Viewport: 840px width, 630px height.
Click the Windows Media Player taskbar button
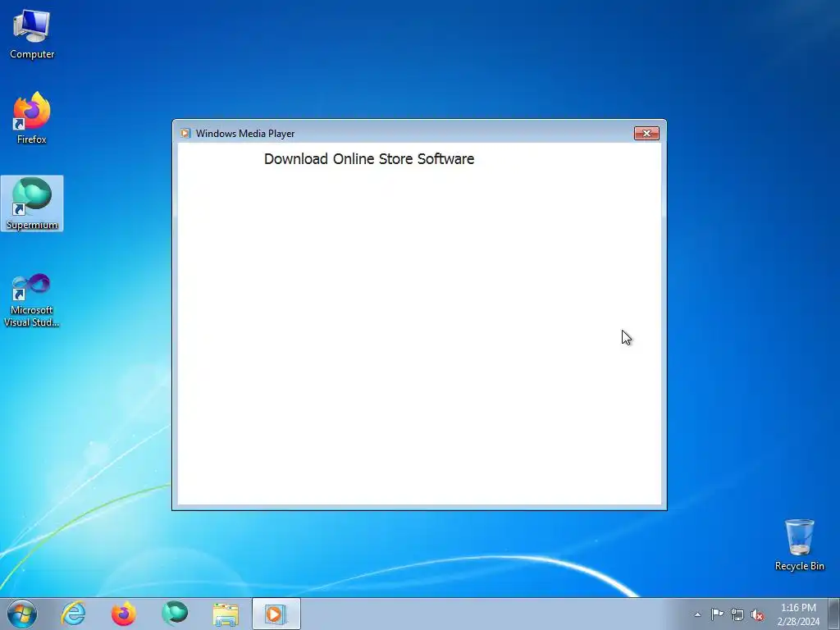pos(276,614)
